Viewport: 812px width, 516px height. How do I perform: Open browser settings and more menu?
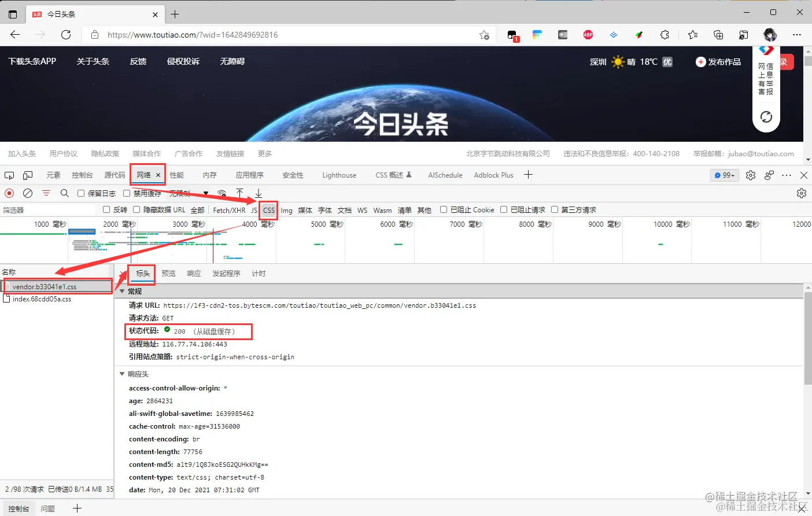(x=797, y=35)
